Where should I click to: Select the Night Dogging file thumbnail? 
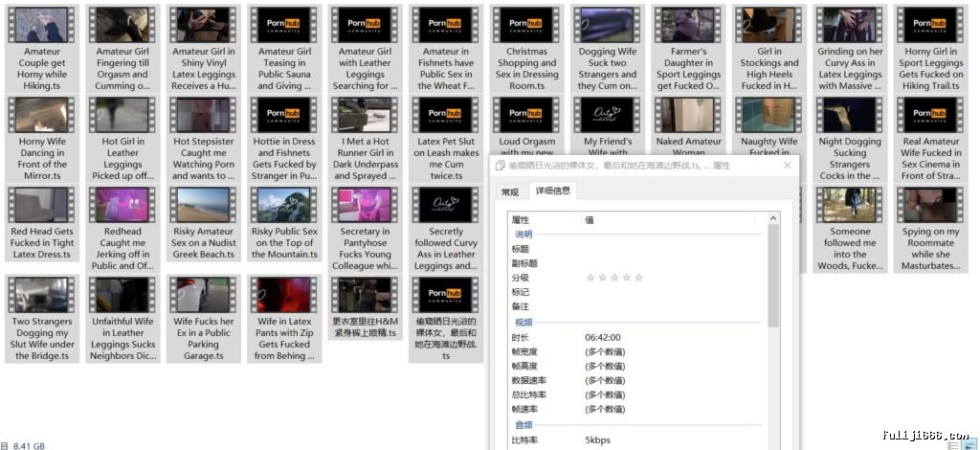(850, 115)
